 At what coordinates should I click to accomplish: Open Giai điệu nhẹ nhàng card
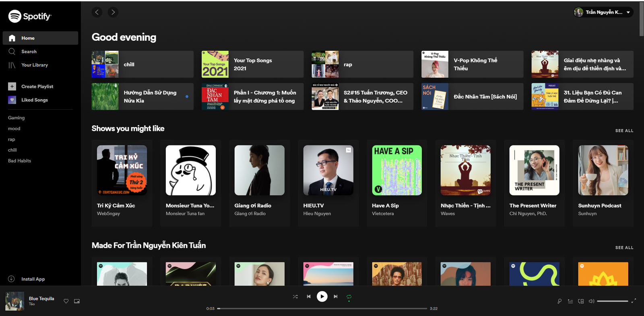[582, 64]
